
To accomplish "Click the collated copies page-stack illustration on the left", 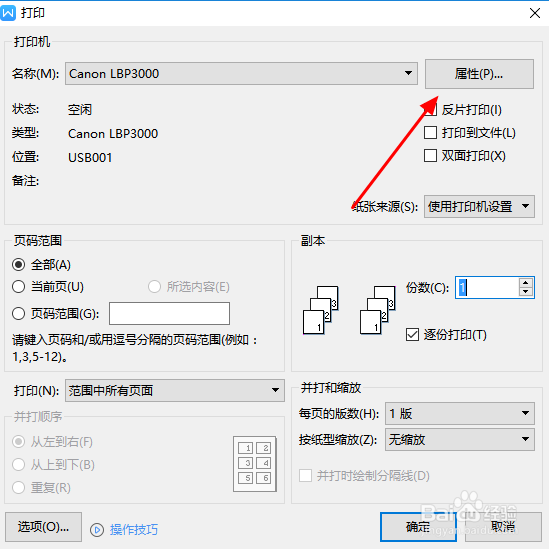I will click(320, 310).
